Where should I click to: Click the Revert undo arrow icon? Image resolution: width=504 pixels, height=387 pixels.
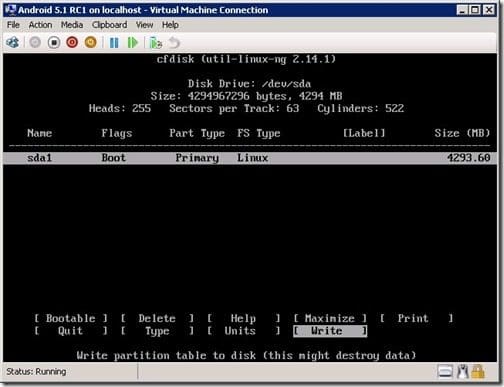[174, 43]
